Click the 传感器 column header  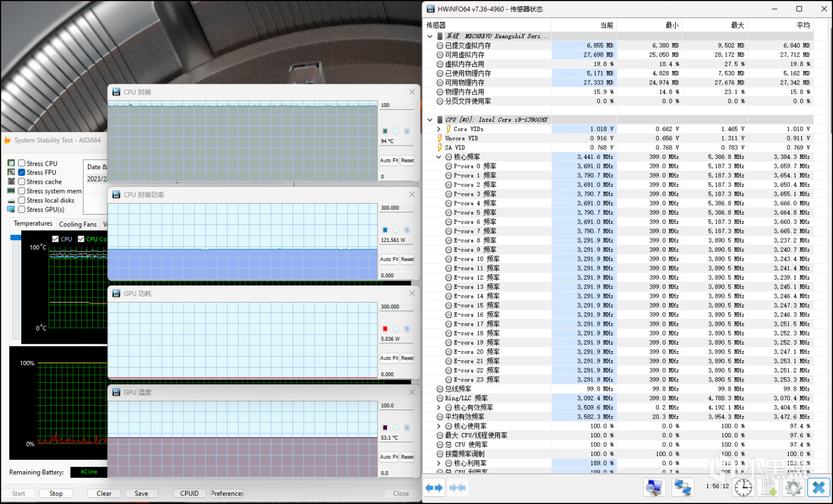coord(487,25)
